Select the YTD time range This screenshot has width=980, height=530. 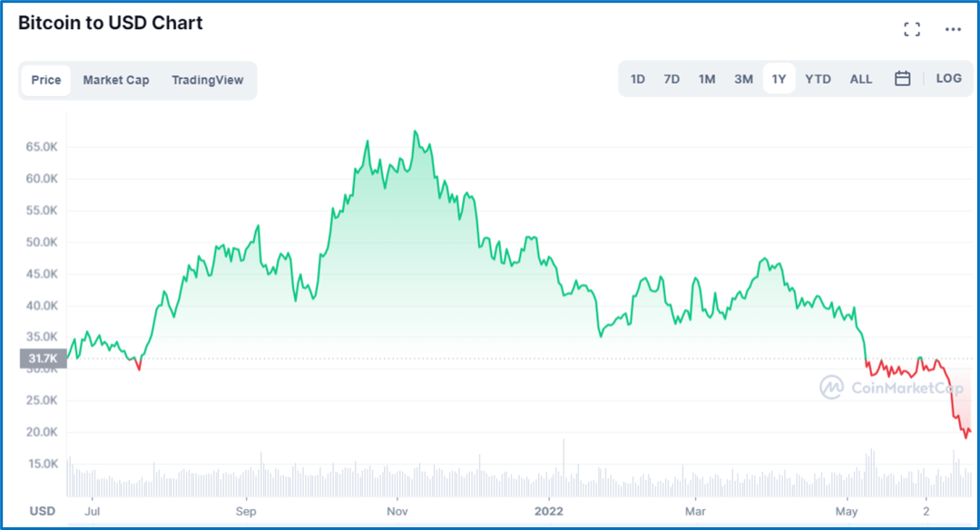[818, 79]
